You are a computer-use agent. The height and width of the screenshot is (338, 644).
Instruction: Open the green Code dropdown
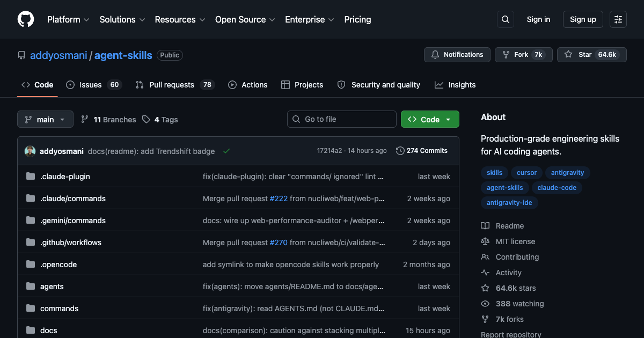pos(430,119)
